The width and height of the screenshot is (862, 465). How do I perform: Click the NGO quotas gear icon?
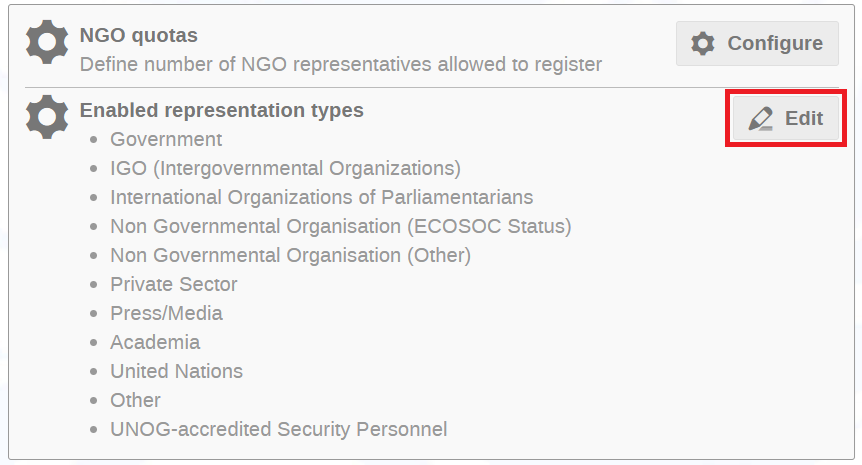pyautogui.click(x=47, y=42)
